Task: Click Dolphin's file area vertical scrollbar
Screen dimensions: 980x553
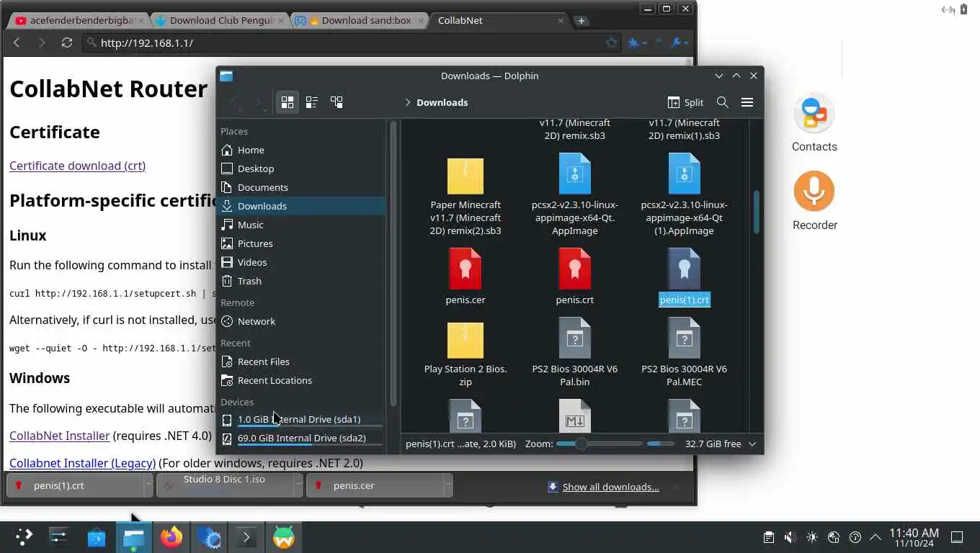Action: [x=757, y=212]
